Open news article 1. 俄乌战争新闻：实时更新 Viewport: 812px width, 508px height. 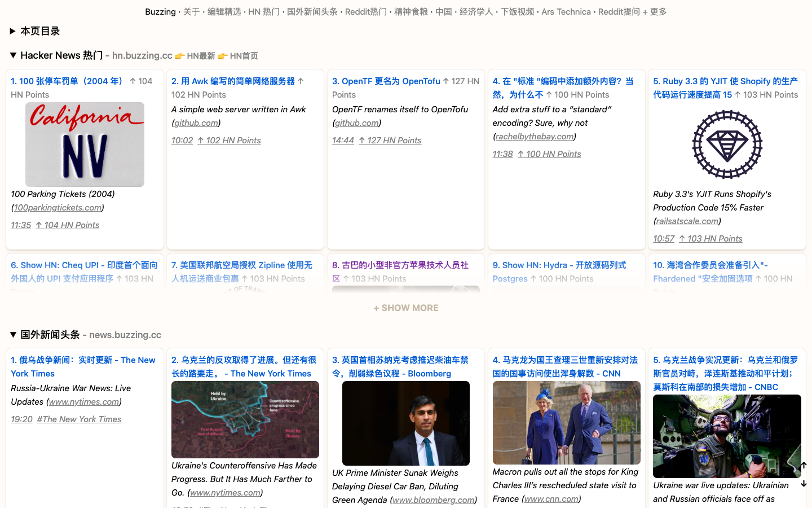[83, 366]
